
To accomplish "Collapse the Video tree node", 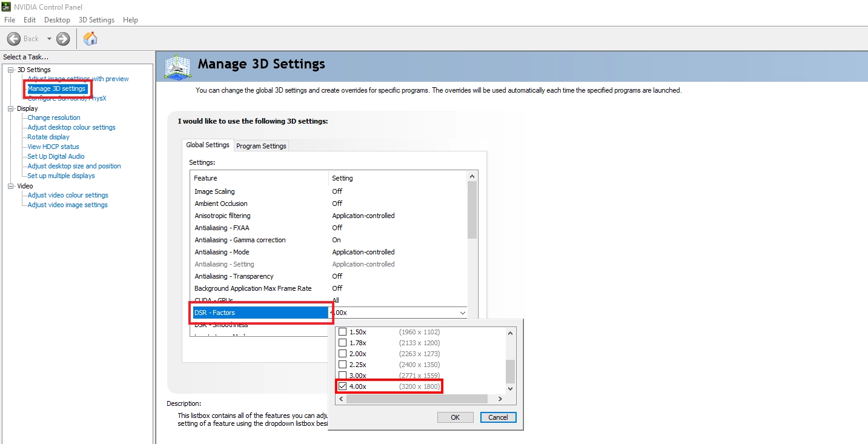I will [x=11, y=186].
